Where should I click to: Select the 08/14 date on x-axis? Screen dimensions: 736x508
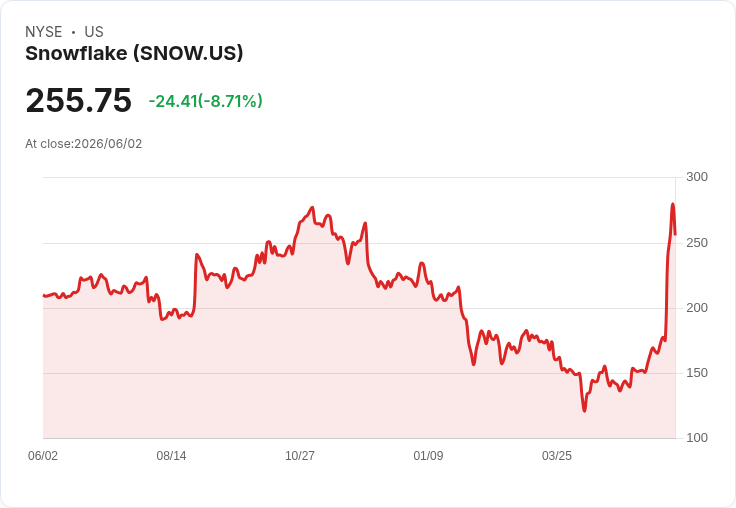coord(171,455)
